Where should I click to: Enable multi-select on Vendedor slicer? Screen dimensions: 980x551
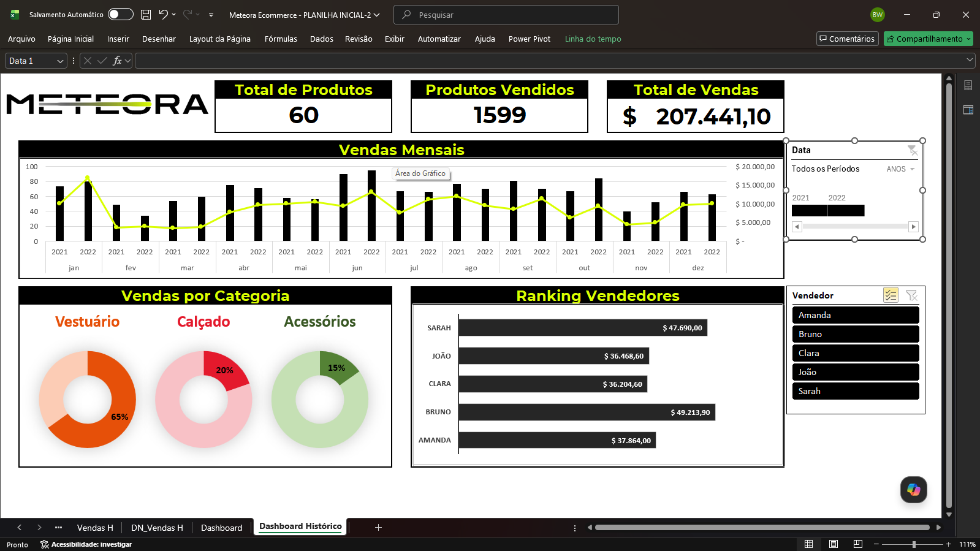click(x=891, y=295)
